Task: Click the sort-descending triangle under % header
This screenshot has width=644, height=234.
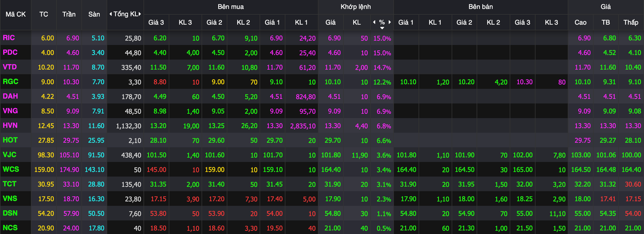Action: (382, 28)
